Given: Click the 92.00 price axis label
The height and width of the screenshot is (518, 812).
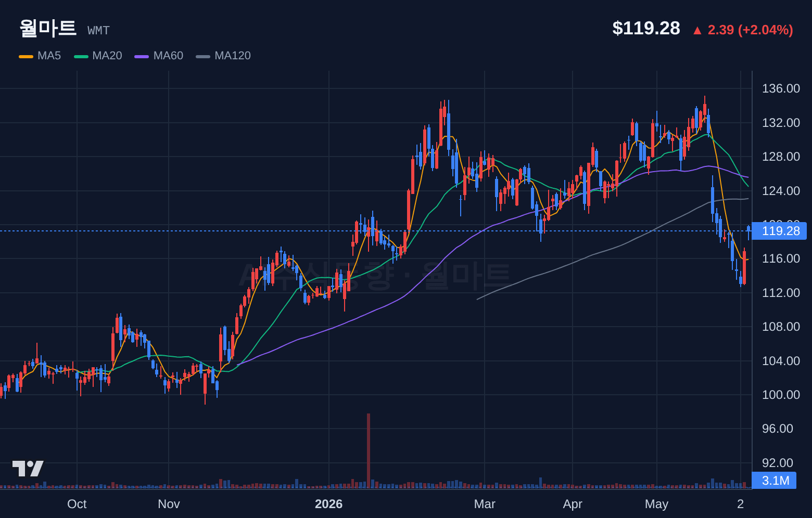Looking at the screenshot, I should (777, 463).
